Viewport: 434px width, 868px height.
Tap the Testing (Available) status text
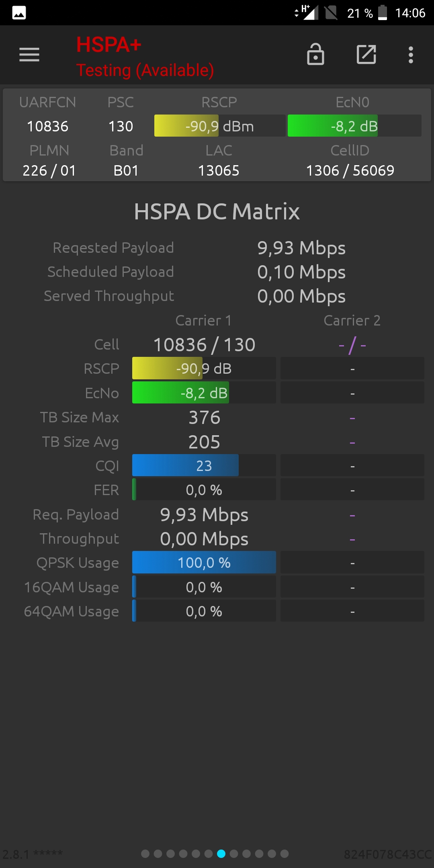(145, 70)
